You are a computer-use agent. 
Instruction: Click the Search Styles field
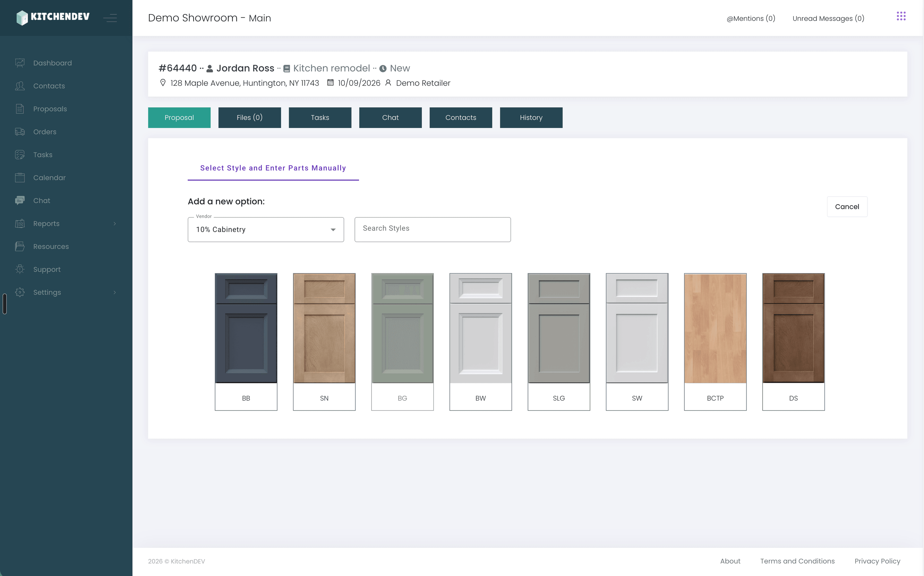[432, 229]
